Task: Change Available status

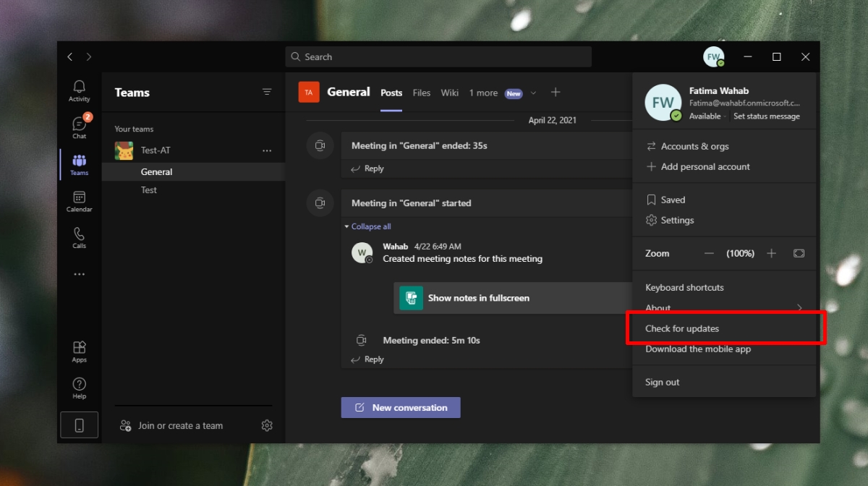Action: coord(705,116)
